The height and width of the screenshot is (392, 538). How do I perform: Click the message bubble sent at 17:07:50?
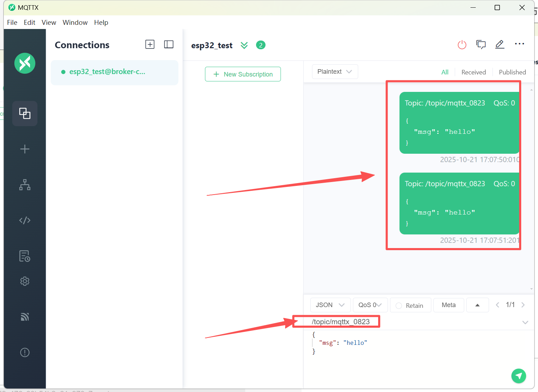pyautogui.click(x=460, y=123)
